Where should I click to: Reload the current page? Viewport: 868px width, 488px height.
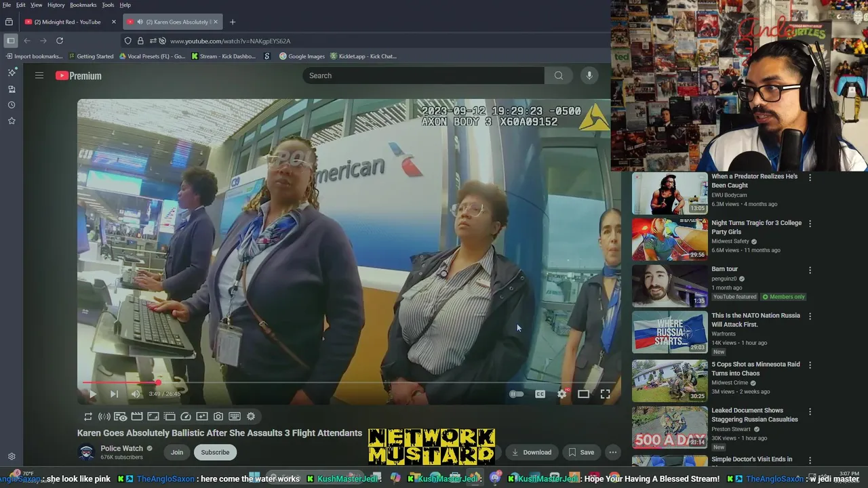point(60,41)
